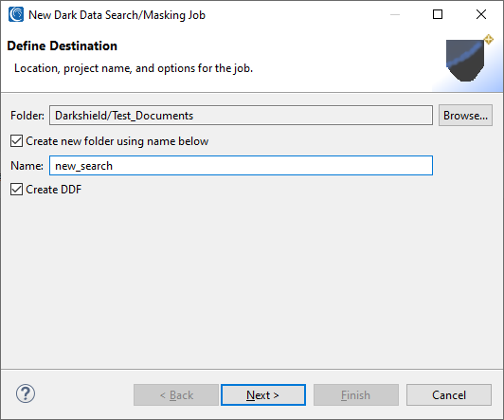Click the Folder field showing Darkshield/Test_Documents
504x420 pixels.
coord(241,116)
